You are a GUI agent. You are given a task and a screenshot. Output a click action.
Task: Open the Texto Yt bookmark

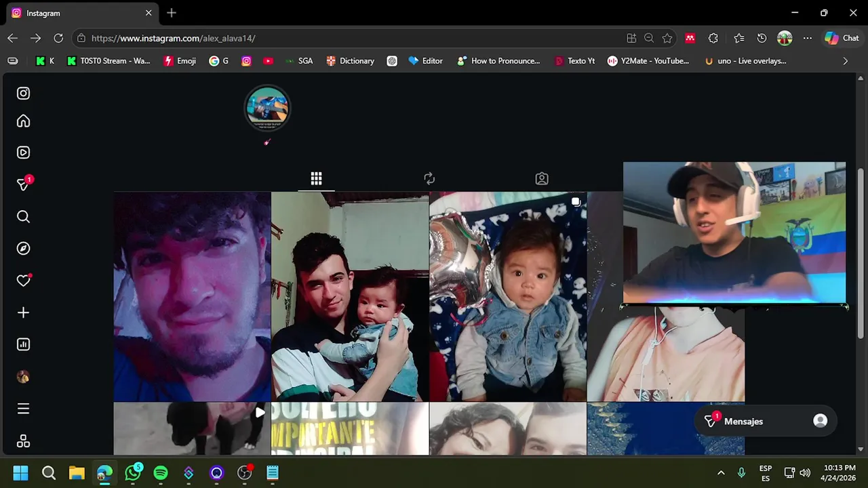574,61
